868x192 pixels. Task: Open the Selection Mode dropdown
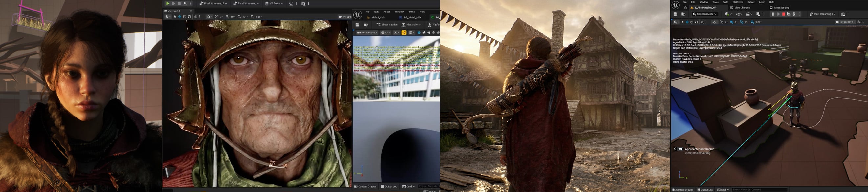[x=705, y=14]
